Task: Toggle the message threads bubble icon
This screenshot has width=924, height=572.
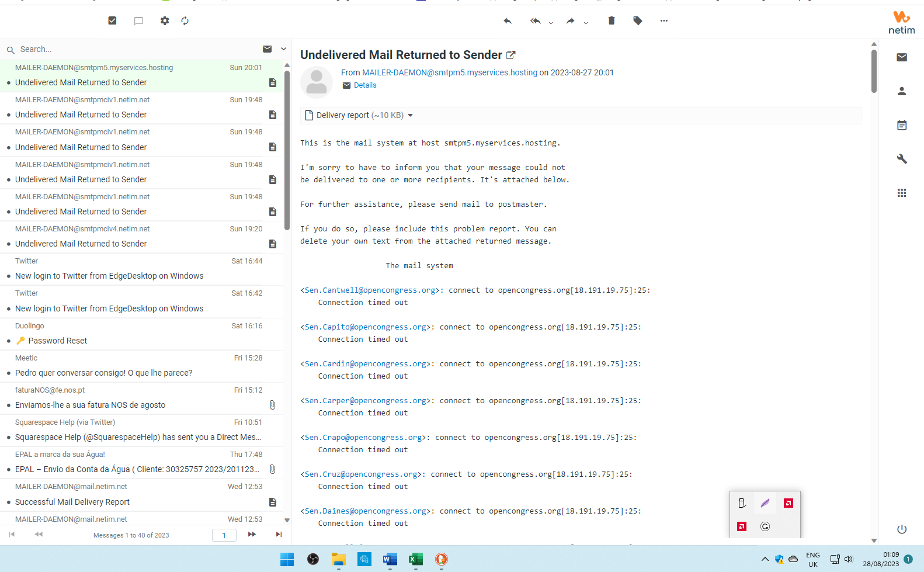Action: (138, 21)
